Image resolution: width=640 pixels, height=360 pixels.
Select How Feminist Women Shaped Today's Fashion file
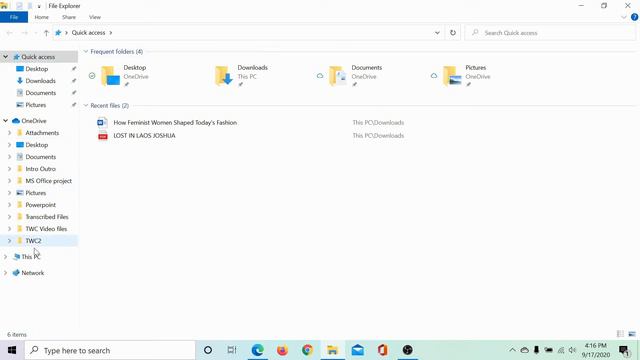coord(175,122)
